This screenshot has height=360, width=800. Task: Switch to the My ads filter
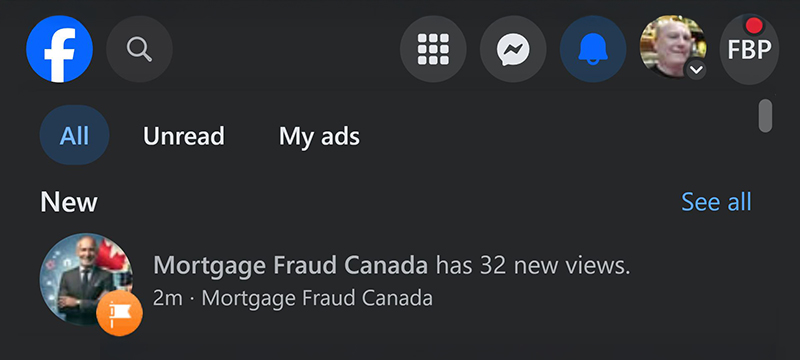(x=319, y=137)
